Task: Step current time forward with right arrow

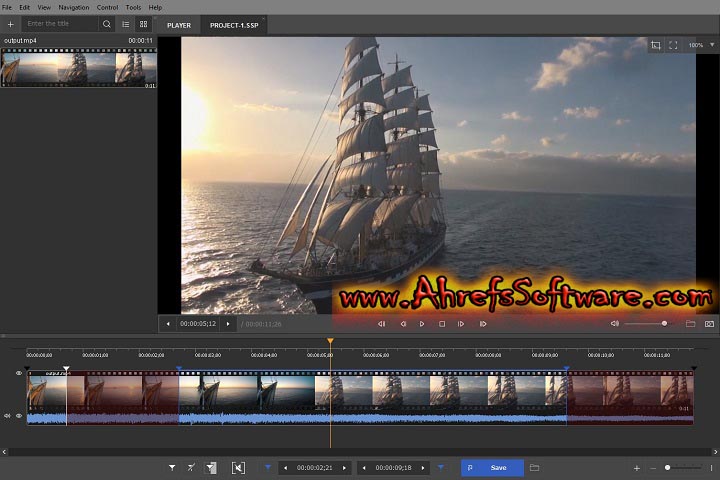Action: (228, 324)
